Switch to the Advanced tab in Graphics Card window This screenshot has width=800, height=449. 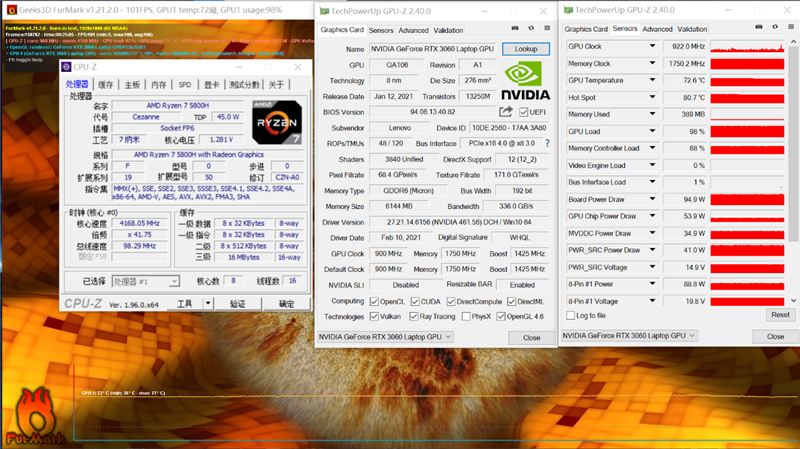click(x=413, y=30)
